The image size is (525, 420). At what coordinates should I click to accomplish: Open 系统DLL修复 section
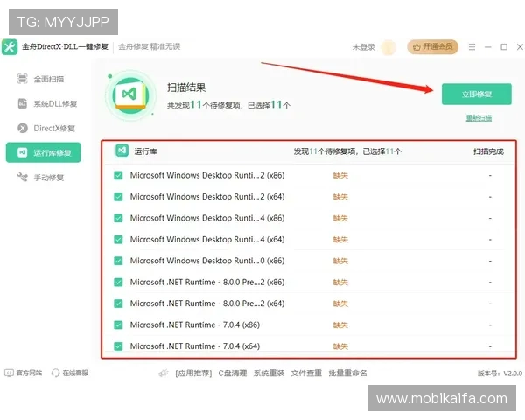tap(44, 103)
